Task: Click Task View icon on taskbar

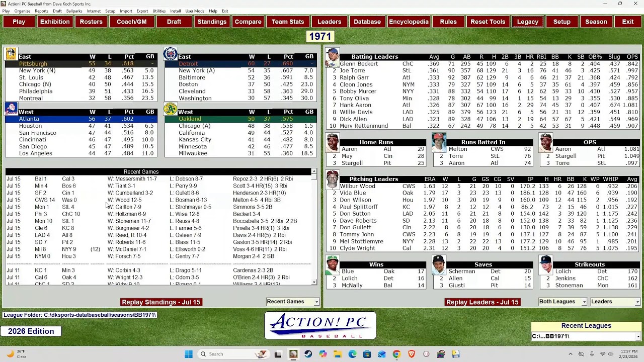Action: click(x=278, y=354)
